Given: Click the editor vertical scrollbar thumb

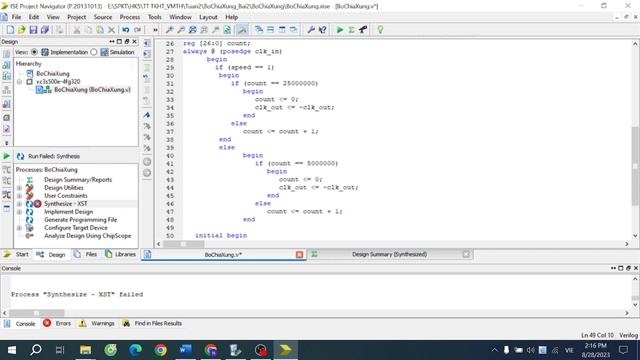Looking at the screenshot, I should (x=635, y=165).
